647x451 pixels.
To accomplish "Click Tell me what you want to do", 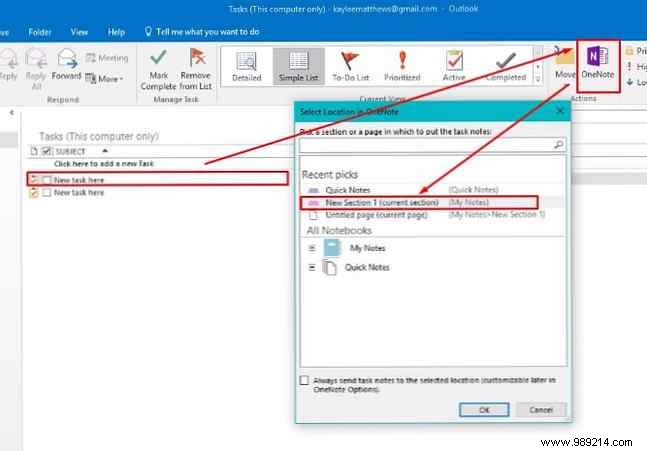I will click(x=202, y=32).
